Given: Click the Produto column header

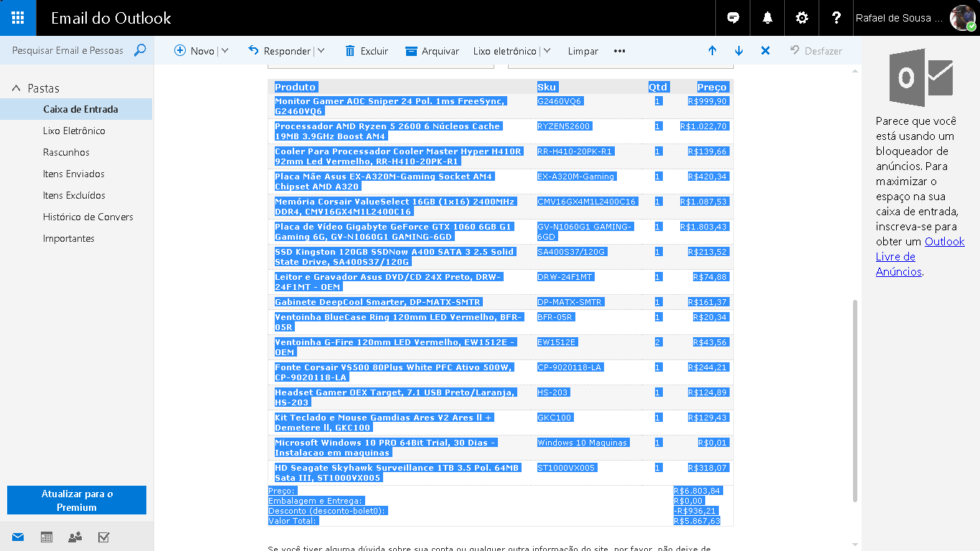Looking at the screenshot, I should coord(296,87).
